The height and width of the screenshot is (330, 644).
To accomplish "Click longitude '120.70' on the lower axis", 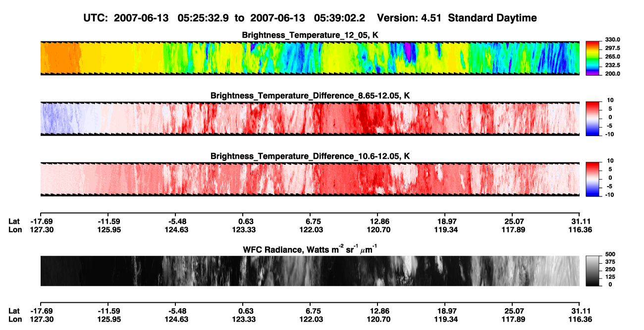I will pyautogui.click(x=378, y=319).
